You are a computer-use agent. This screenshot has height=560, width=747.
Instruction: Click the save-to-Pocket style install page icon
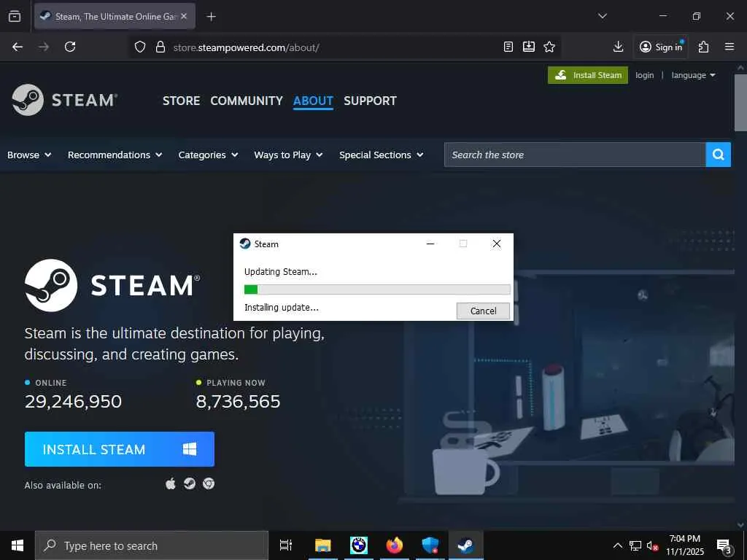coord(529,47)
